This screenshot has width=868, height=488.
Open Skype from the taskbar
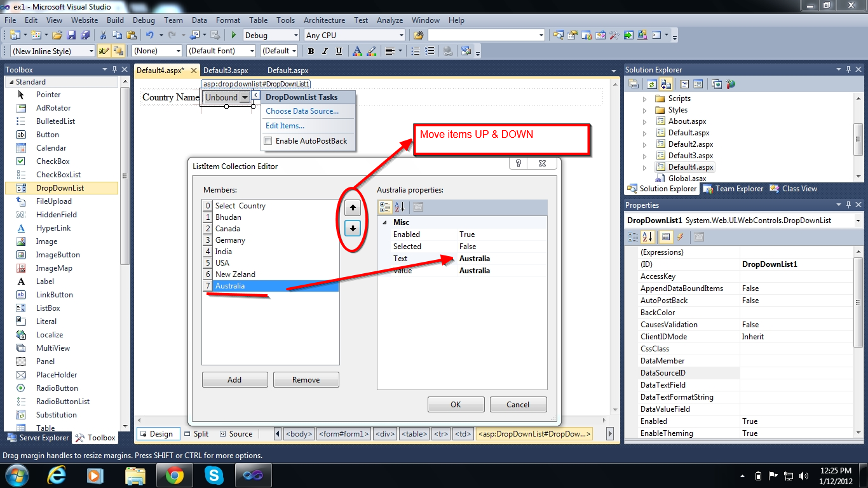pyautogui.click(x=214, y=475)
